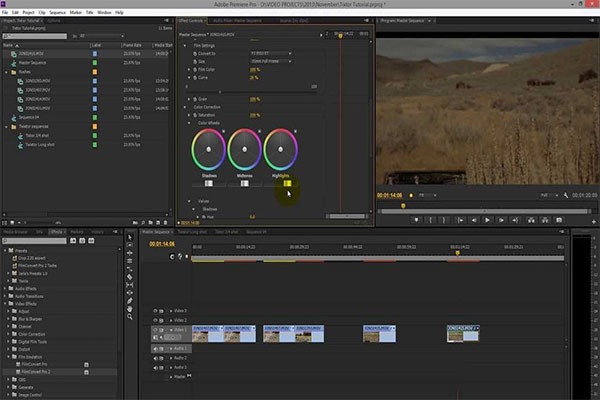Screen dimensions: 600x400
Task: Expand the Audio Effects folder
Action: pyautogui.click(x=5, y=289)
